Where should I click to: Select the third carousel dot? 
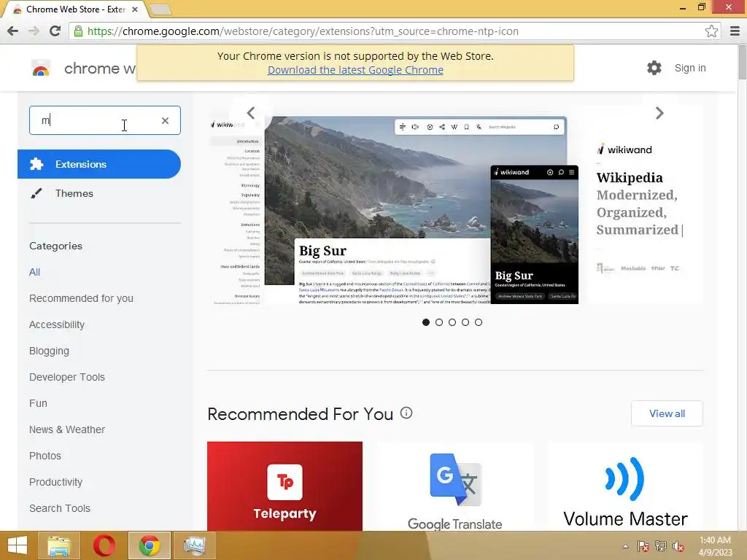point(452,322)
